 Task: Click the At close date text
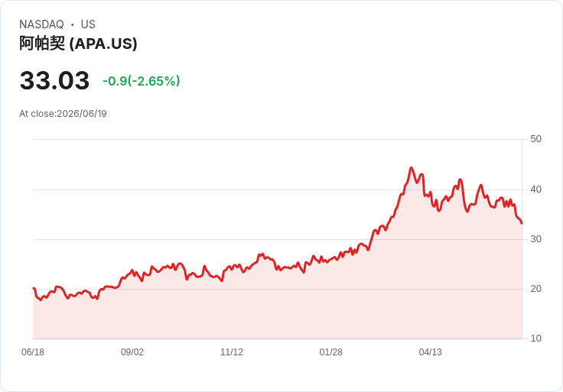[x=63, y=114]
